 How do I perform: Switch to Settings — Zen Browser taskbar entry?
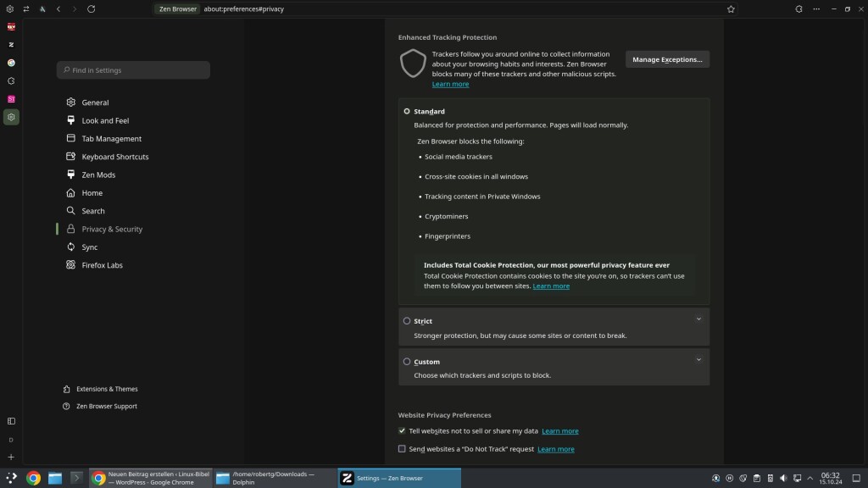(x=399, y=478)
